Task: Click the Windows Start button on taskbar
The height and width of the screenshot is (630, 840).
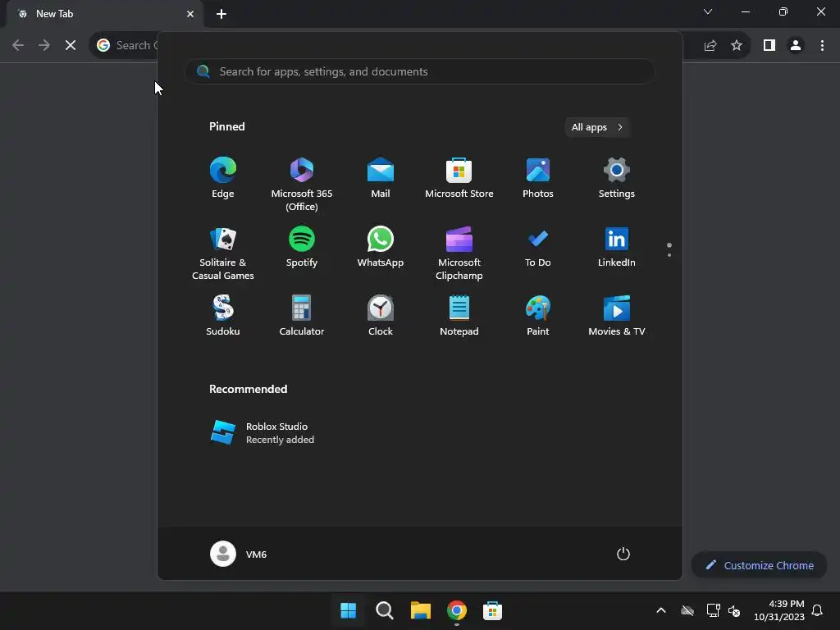Action: (x=348, y=610)
